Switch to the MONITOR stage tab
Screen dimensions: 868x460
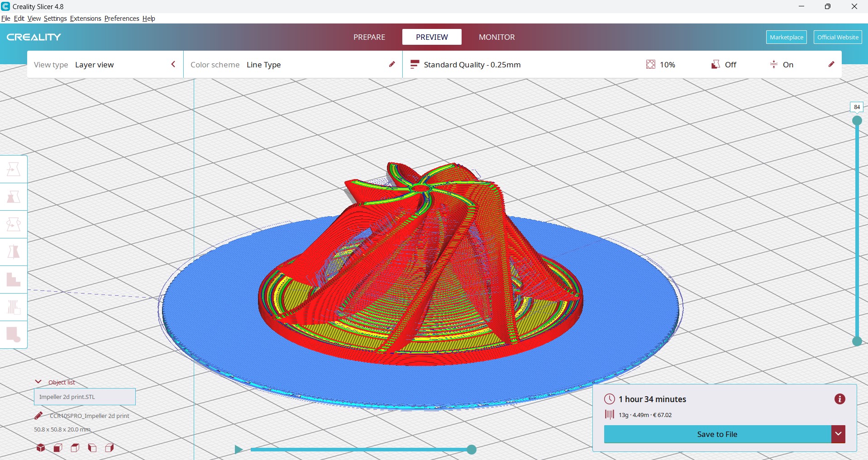tap(496, 37)
